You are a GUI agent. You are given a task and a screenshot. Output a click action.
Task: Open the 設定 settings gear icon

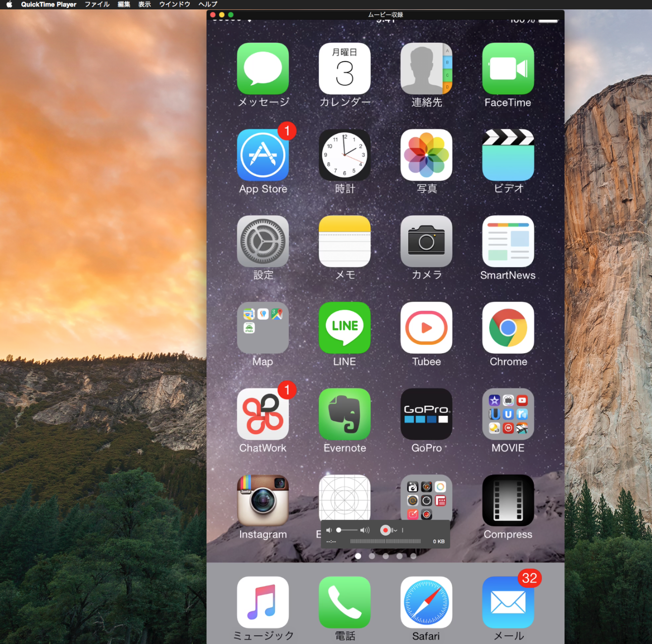[x=263, y=241]
